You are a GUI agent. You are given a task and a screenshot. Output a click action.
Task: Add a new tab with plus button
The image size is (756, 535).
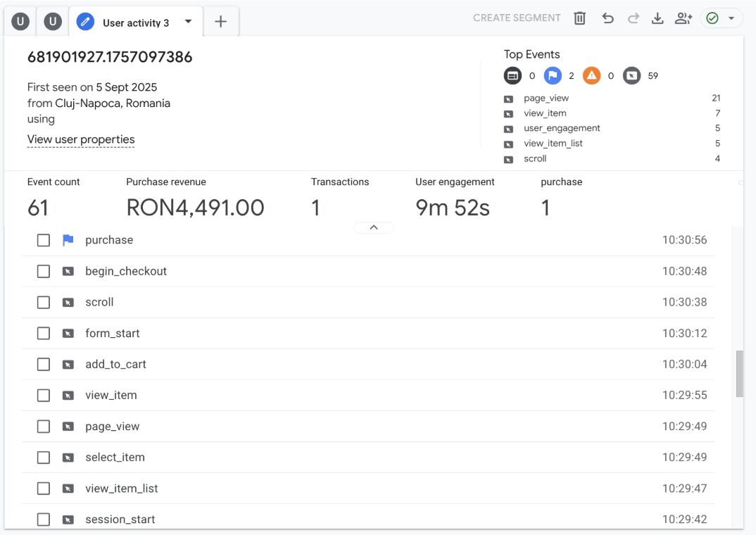pyautogui.click(x=220, y=22)
